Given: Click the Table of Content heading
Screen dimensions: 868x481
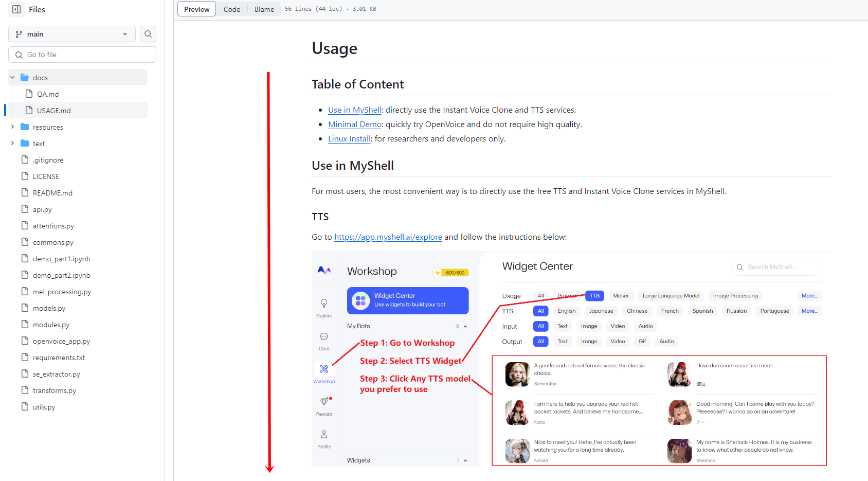Looking at the screenshot, I should [x=358, y=84].
